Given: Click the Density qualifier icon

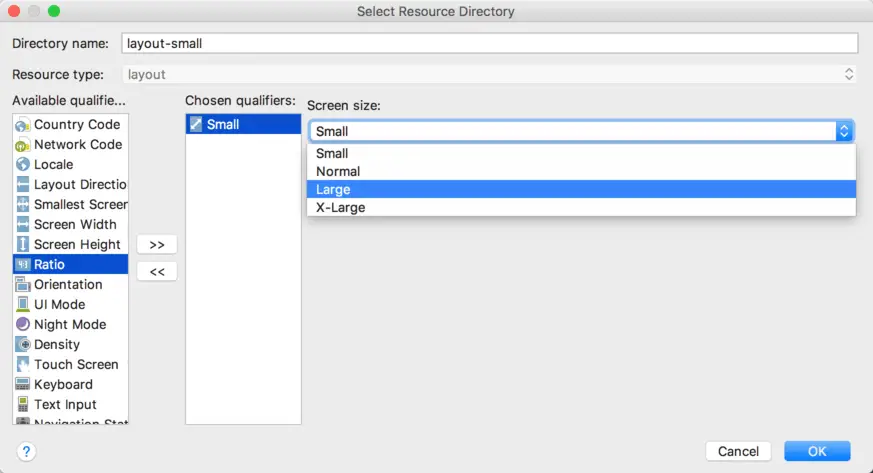Looking at the screenshot, I should pos(23,345).
